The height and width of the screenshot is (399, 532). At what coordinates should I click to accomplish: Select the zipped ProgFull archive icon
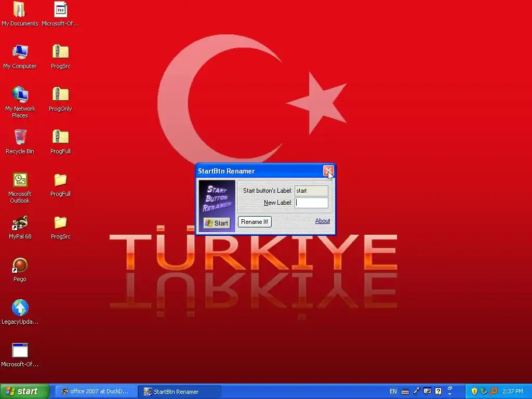pyautogui.click(x=60, y=142)
